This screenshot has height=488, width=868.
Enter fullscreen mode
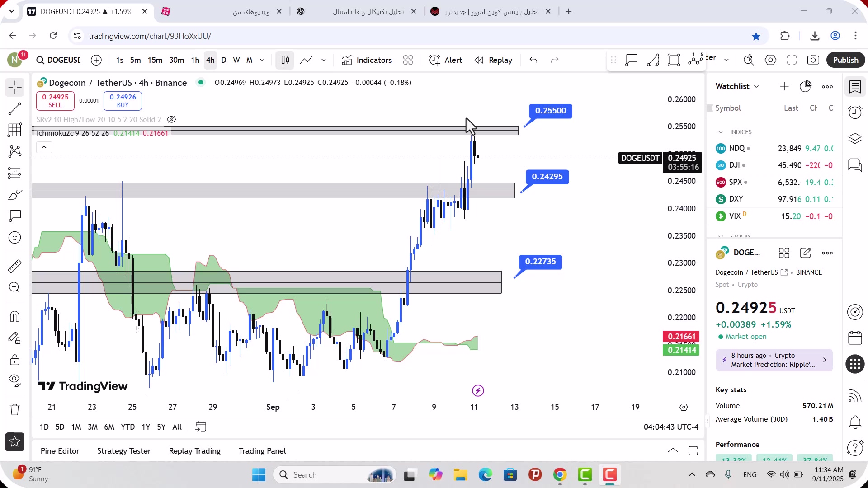point(792,60)
